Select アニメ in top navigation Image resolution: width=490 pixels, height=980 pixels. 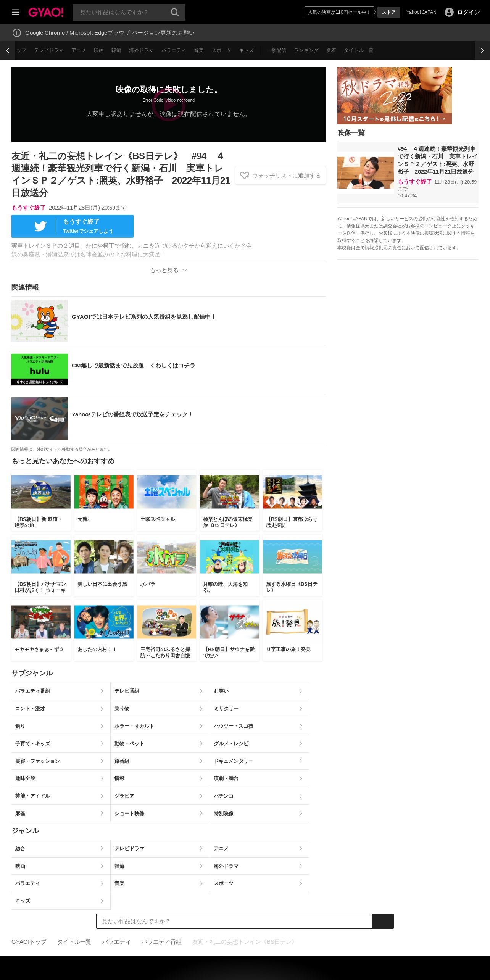coord(79,50)
